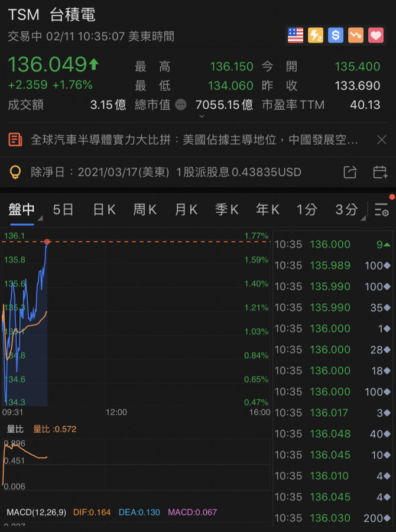Share the ex-dividend notice
The height and width of the screenshot is (532, 396).
350,172
